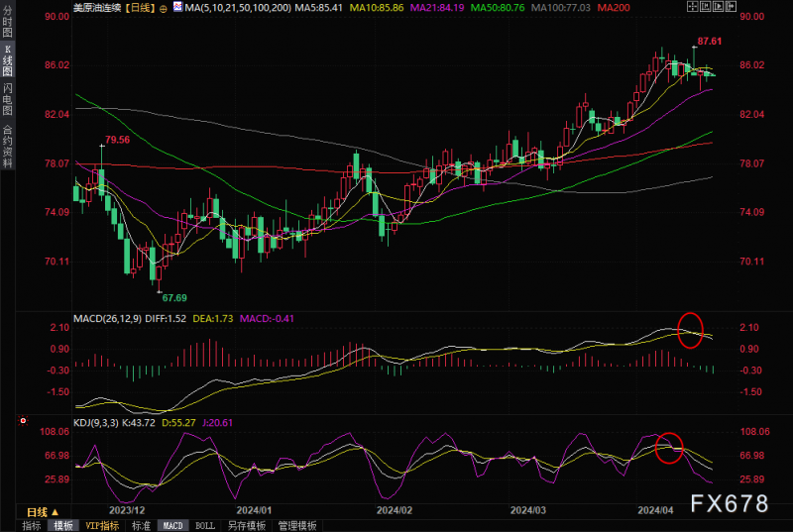The height and width of the screenshot is (532, 793).
Task: Click the circled plus icon beside 日线
Action: click(x=164, y=9)
